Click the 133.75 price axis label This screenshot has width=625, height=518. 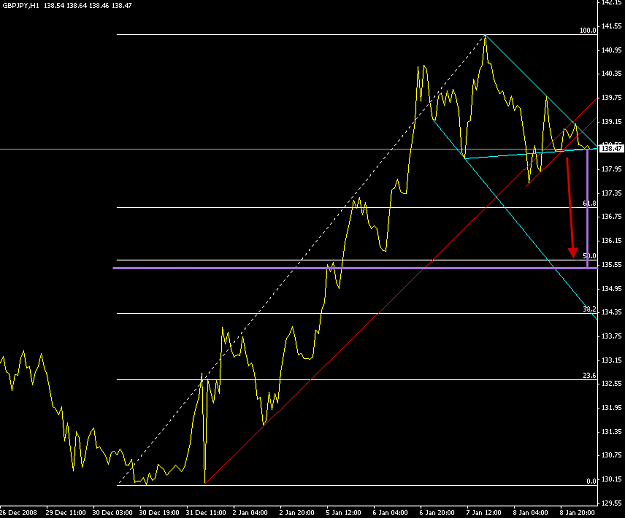(x=611, y=336)
